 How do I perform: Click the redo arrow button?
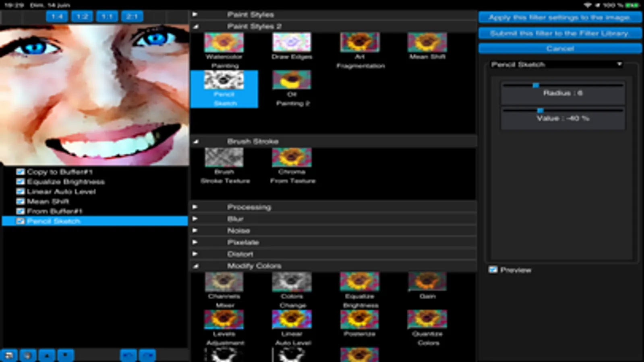pos(147,356)
